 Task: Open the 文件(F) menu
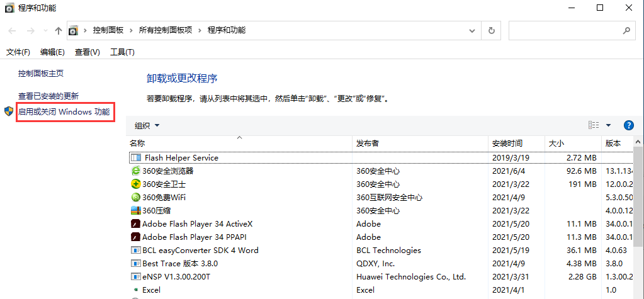[18, 52]
